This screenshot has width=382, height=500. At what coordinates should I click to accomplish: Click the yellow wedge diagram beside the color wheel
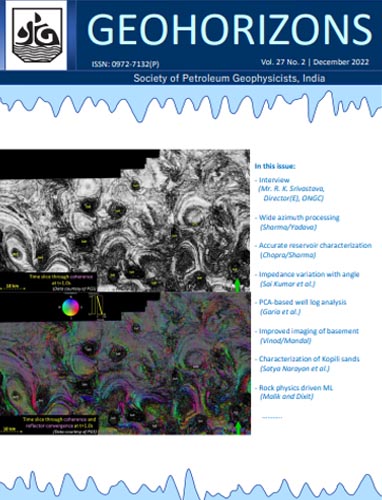(x=97, y=306)
